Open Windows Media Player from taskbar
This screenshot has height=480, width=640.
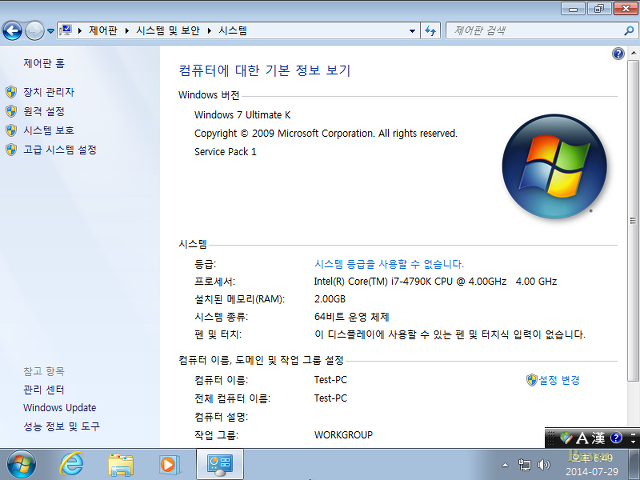[x=169, y=465]
